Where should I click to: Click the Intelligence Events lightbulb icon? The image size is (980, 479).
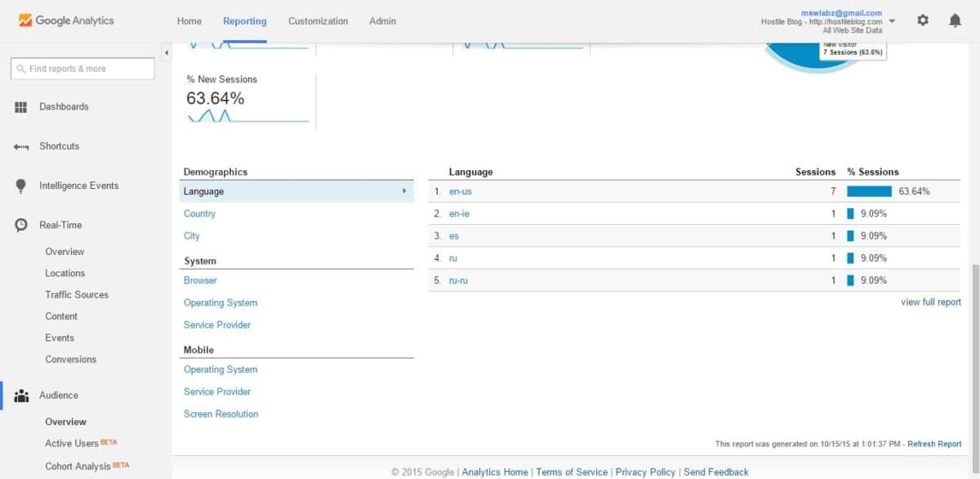[21, 186]
